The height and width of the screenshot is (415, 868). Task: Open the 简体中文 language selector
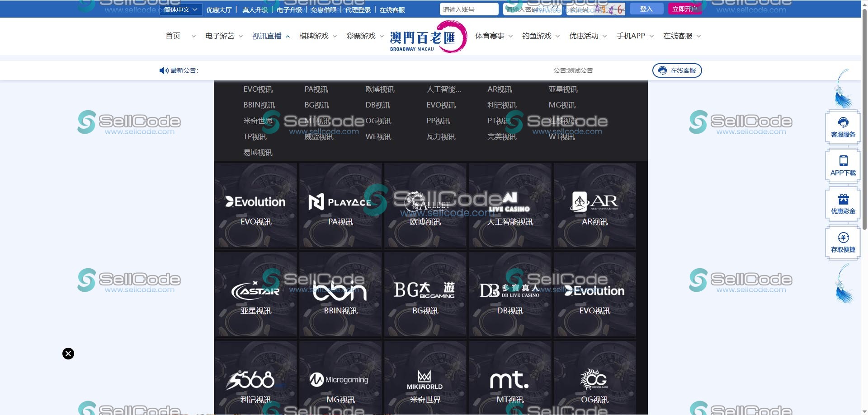181,9
